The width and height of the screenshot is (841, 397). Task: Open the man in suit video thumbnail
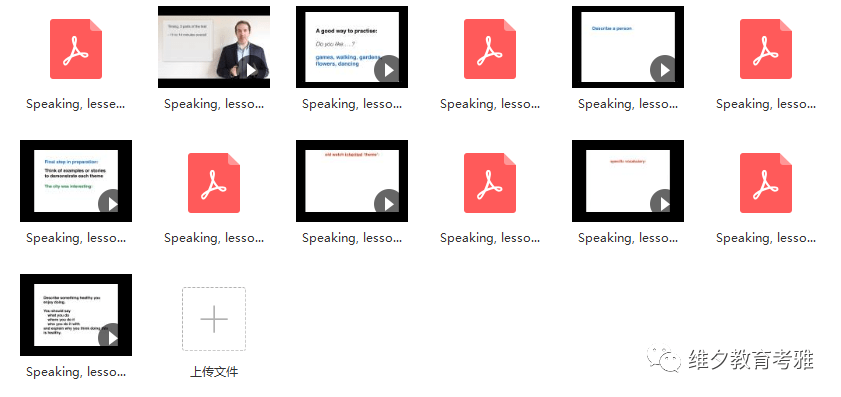point(214,47)
